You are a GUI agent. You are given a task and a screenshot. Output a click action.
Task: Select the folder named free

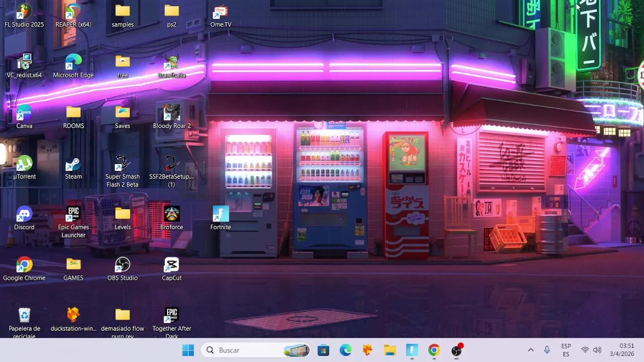pos(123,66)
